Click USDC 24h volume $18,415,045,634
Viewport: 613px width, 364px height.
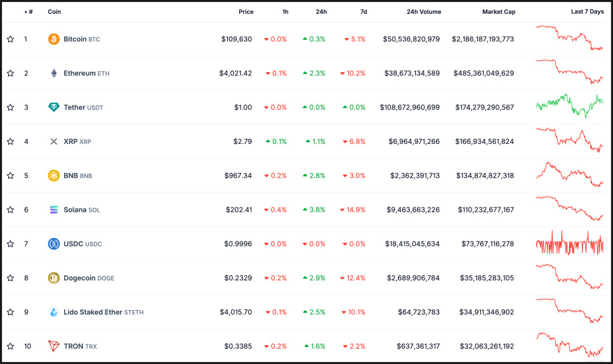point(412,244)
